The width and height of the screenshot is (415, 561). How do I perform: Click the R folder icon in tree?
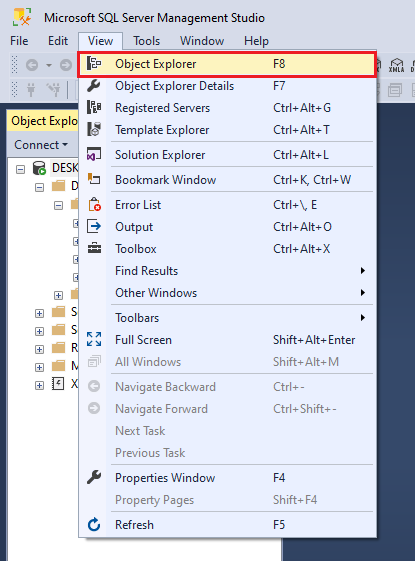click(x=58, y=347)
